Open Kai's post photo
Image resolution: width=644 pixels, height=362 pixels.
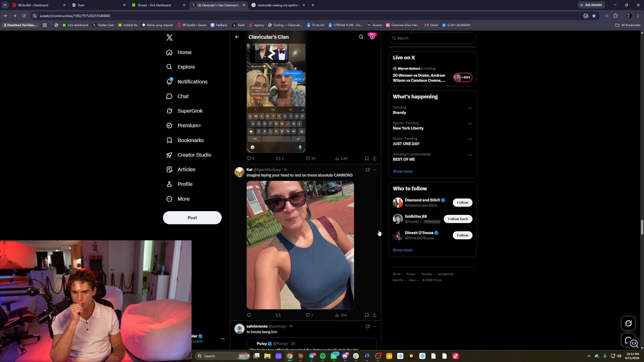tap(300, 245)
